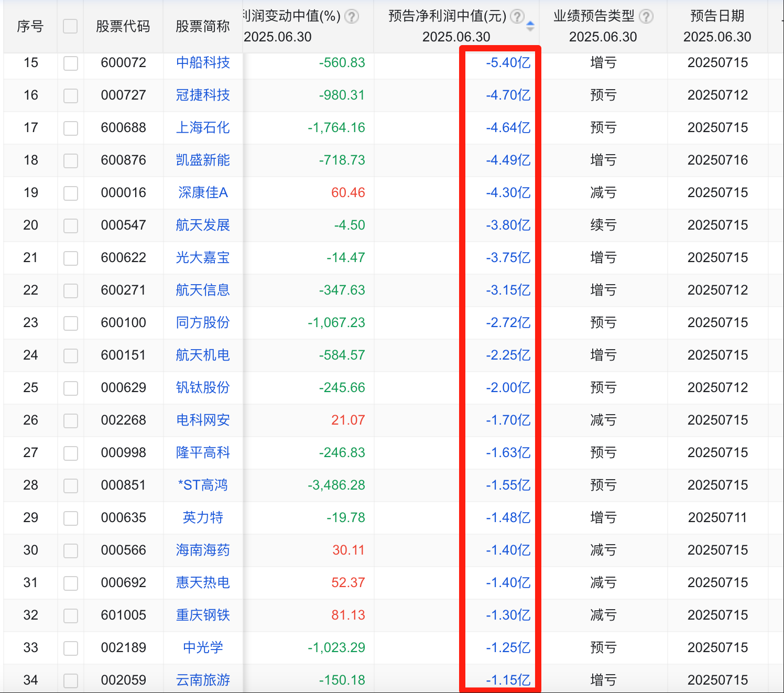This screenshot has height=693, width=784.
Task: Select date cell 20250711
Action: click(x=717, y=517)
